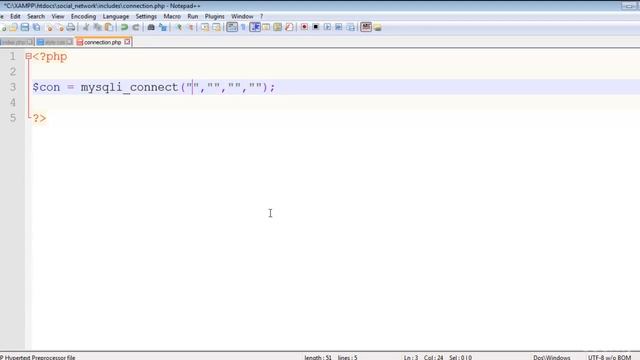Viewport: 640px width, 360px height.
Task: Click the last icon on the toolbar
Action: (378, 27)
